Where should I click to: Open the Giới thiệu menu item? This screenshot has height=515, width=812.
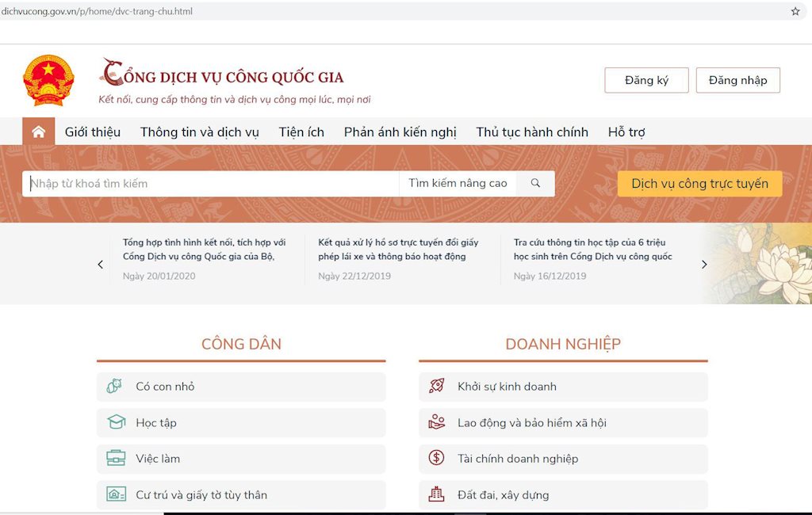(x=93, y=132)
